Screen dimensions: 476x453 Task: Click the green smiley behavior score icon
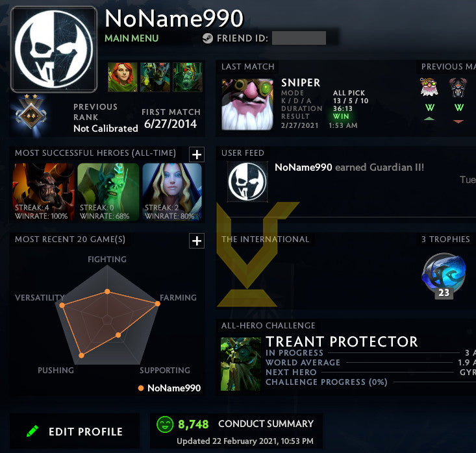(x=165, y=424)
